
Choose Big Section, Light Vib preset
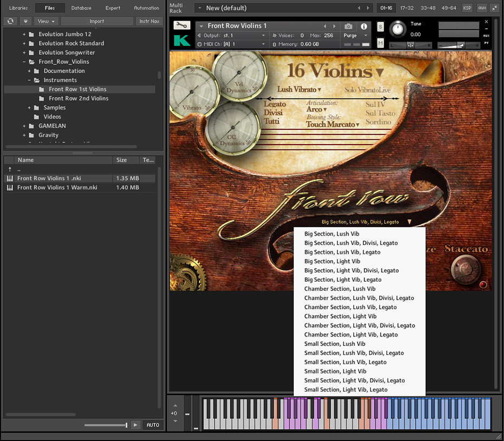[x=360, y=261]
